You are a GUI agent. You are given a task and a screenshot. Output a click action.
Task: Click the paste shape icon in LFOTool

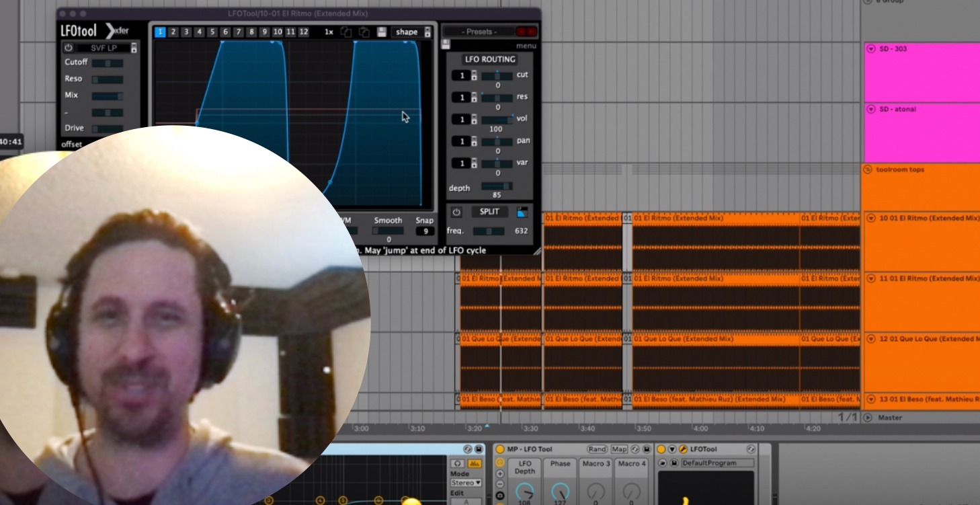364,32
